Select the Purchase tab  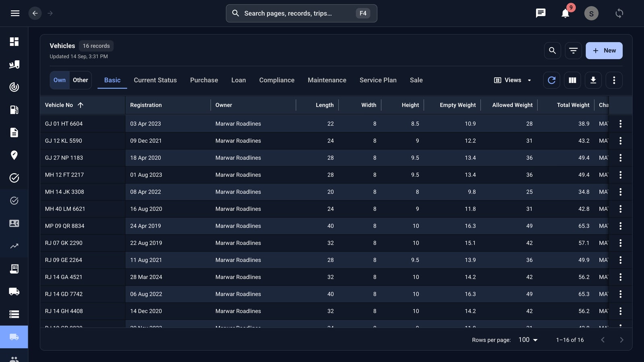point(204,80)
